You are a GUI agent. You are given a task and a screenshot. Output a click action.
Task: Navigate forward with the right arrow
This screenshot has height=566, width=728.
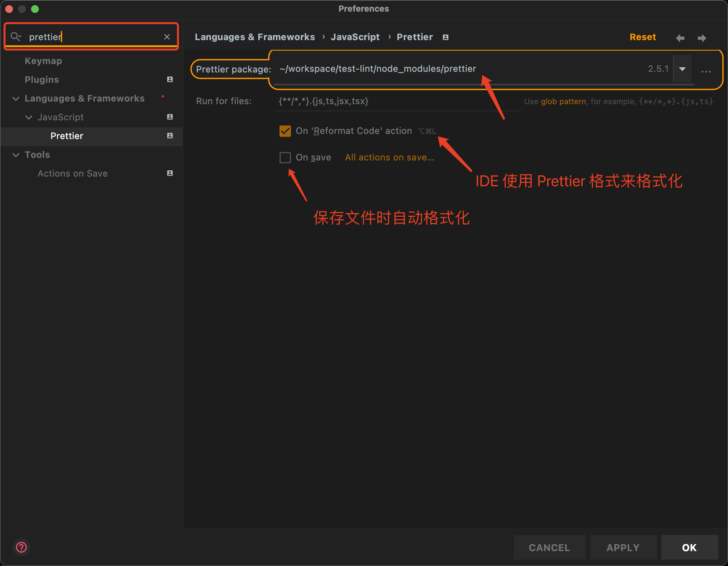(702, 38)
